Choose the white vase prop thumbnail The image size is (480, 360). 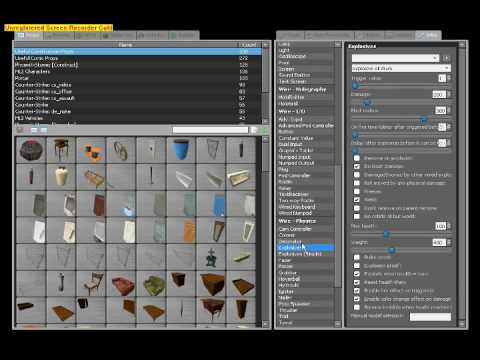click(x=61, y=177)
